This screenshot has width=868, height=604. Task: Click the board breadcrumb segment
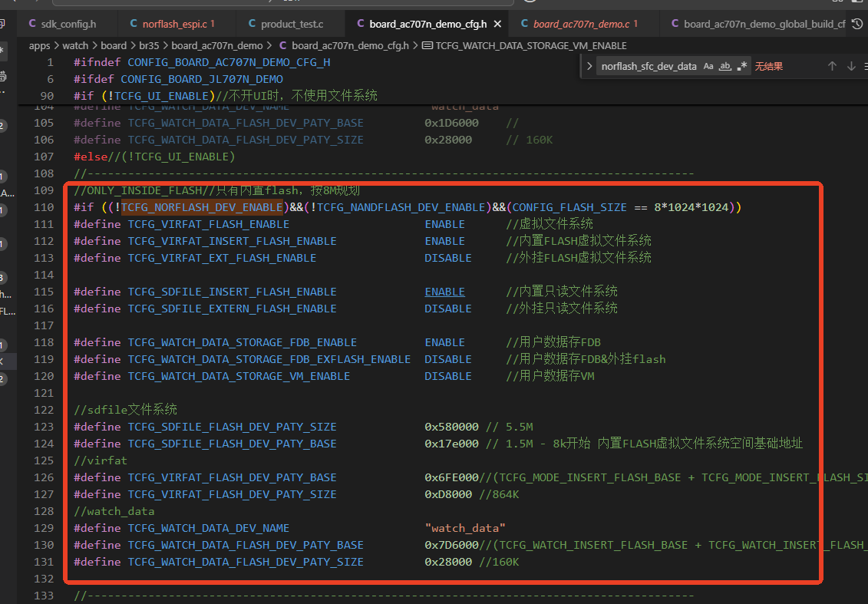pos(114,45)
